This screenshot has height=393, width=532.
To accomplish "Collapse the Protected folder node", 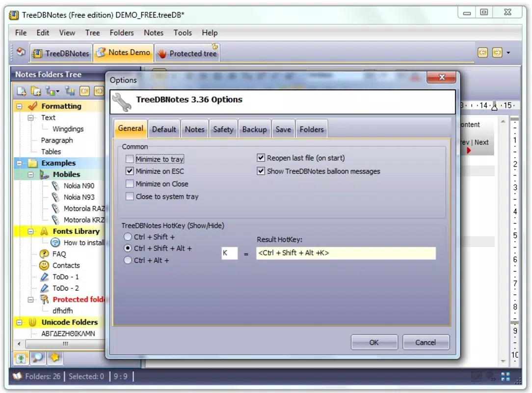I will (x=30, y=300).
